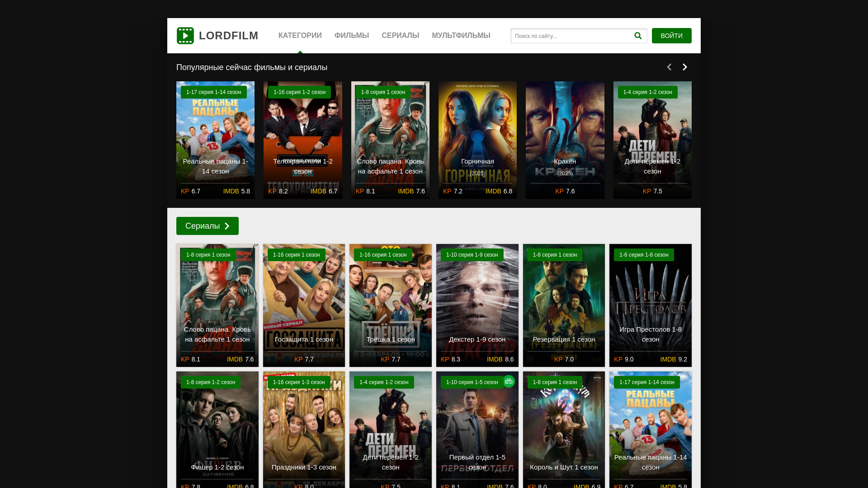Open Праздники 1-3 сезон card
Viewport: 868px width, 488px height.
tap(304, 430)
